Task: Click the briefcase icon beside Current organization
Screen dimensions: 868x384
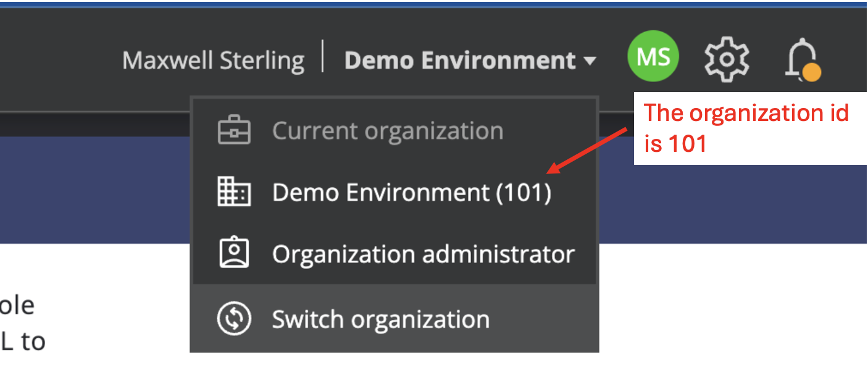Action: click(x=234, y=131)
